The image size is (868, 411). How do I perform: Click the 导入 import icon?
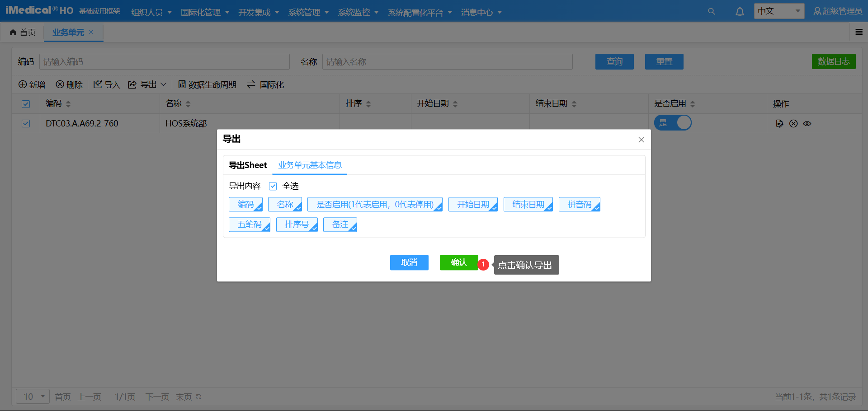(98, 84)
